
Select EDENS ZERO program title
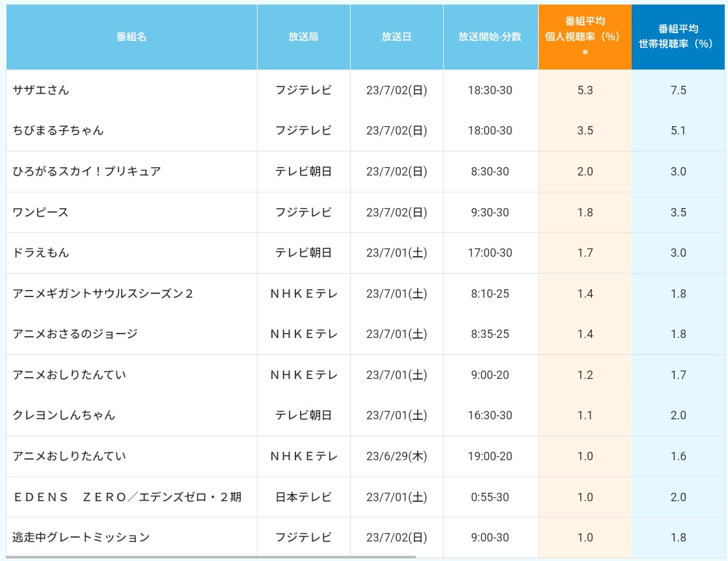tap(128, 497)
